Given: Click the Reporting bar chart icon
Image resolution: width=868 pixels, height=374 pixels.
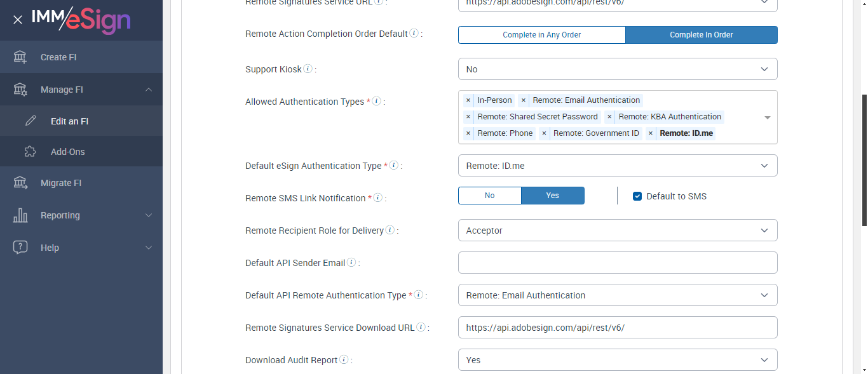Looking at the screenshot, I should 20,215.
